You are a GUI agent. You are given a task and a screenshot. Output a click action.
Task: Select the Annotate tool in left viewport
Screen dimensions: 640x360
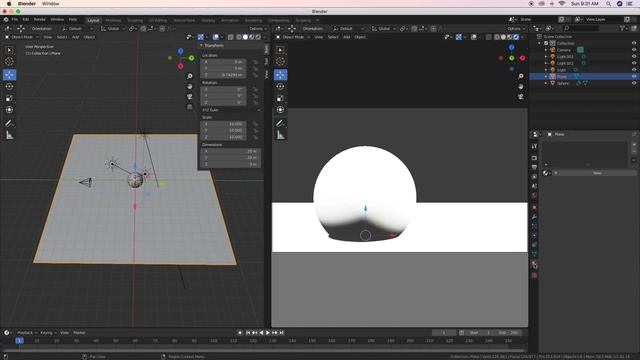(x=9, y=123)
